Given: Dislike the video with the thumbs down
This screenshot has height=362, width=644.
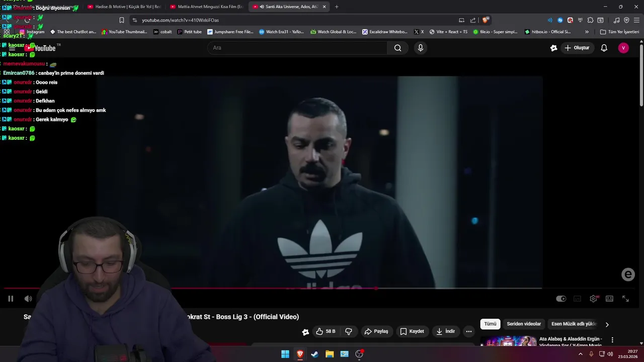Looking at the screenshot, I should tap(349, 331).
